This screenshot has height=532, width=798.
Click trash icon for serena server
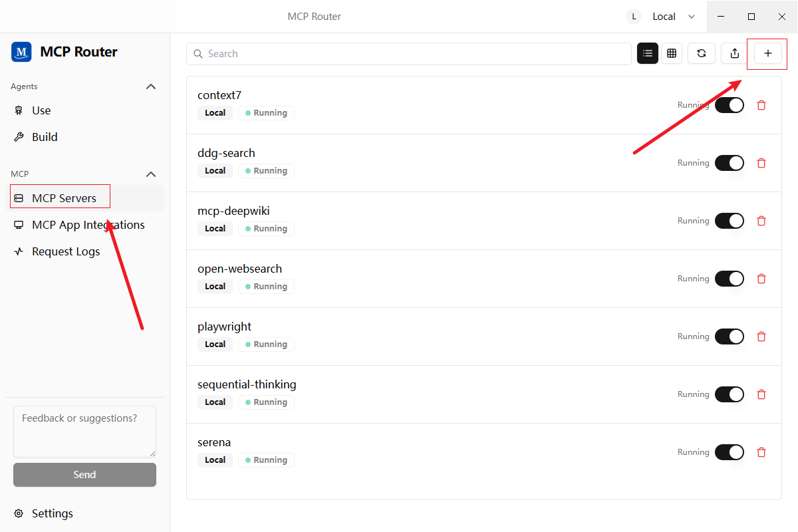(x=761, y=452)
